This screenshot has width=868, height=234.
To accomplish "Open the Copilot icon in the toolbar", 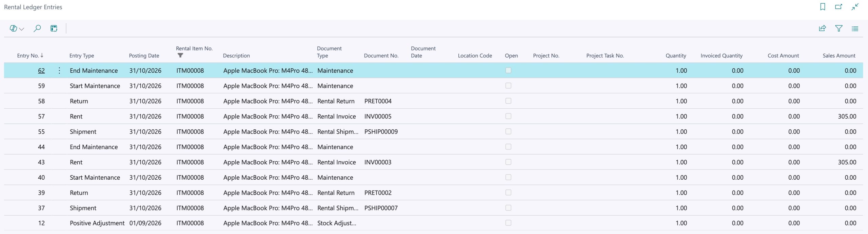I will 13,29.
